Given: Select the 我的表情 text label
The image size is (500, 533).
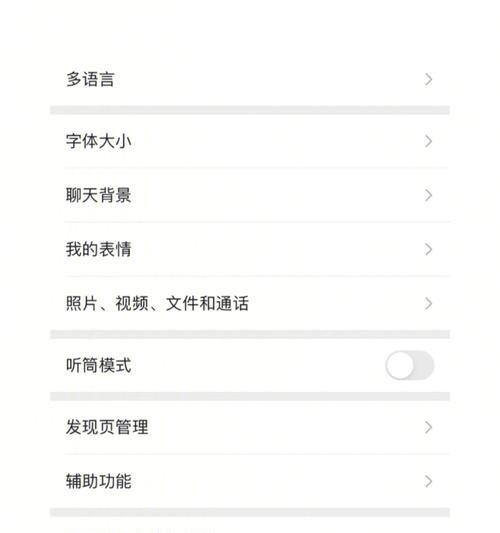Looking at the screenshot, I should point(99,249).
